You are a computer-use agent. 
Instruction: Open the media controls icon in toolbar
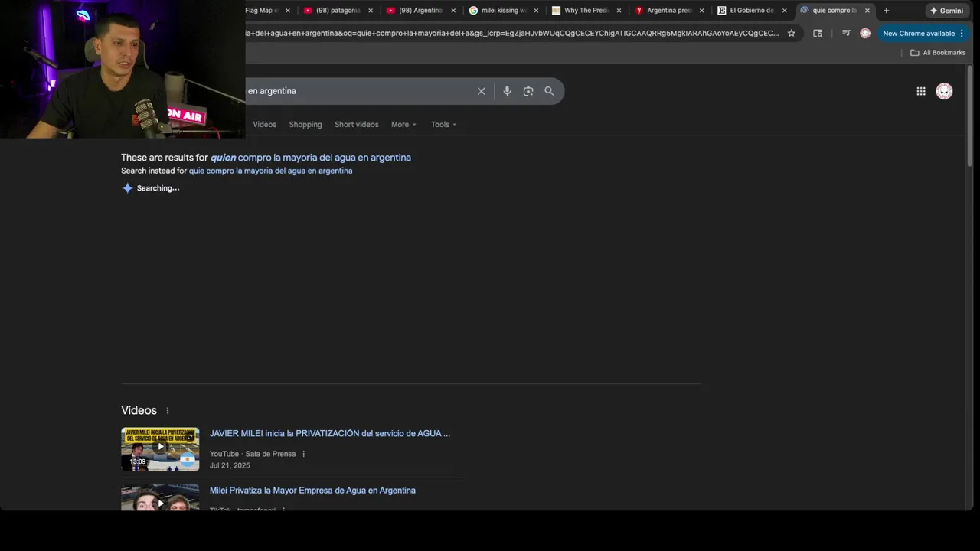846,33
